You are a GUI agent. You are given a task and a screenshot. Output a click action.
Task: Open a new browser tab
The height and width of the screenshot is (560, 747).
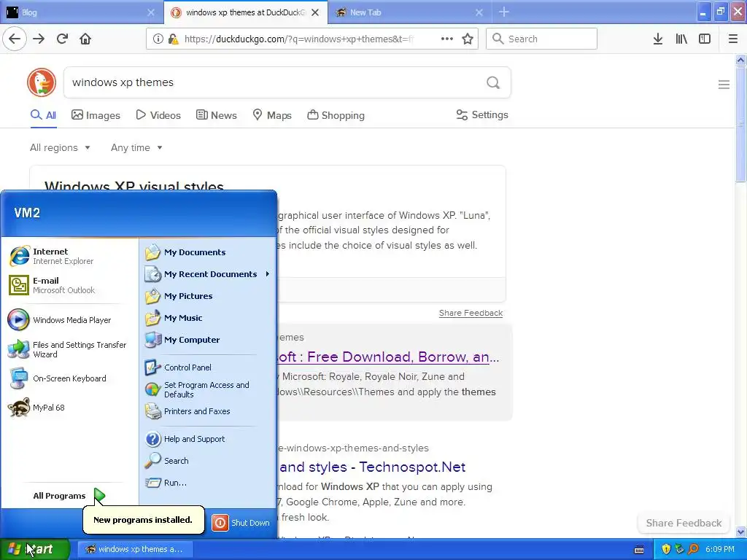(504, 12)
